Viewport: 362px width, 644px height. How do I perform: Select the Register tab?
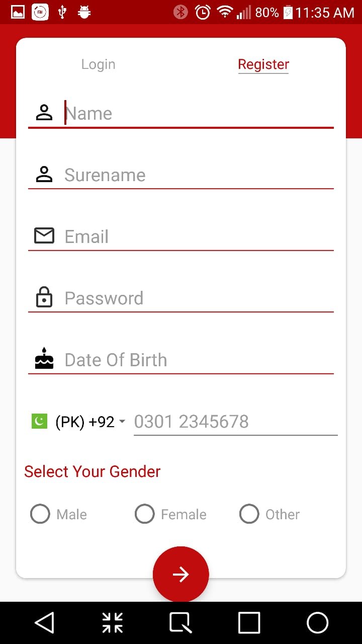click(263, 64)
